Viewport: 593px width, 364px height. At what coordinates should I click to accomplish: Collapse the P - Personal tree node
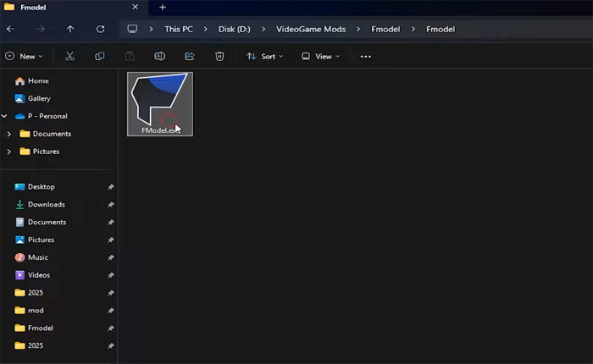click(4, 116)
